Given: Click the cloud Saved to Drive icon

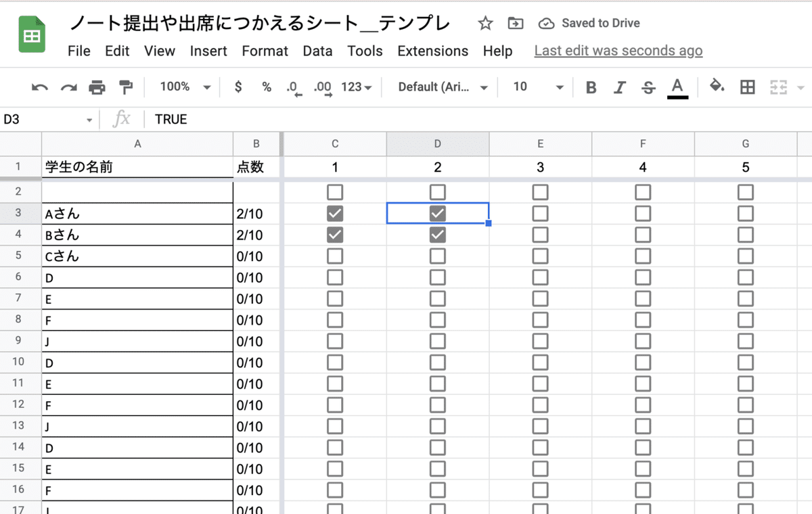Looking at the screenshot, I should (x=546, y=24).
